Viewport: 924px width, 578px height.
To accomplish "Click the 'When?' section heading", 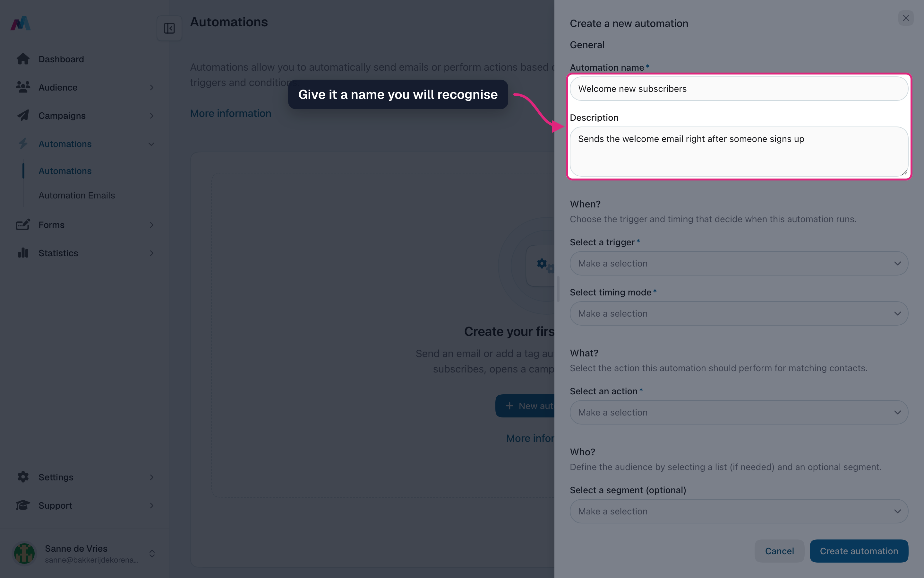I will 585,204.
